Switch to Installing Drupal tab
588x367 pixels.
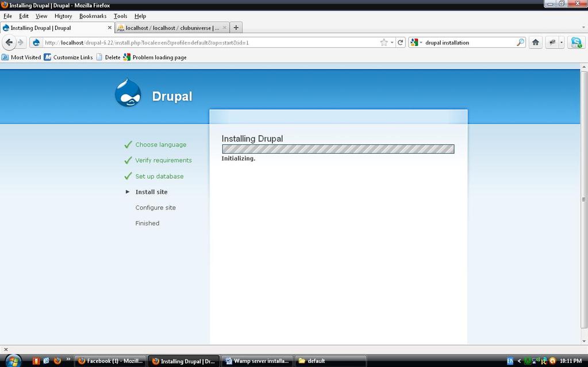click(x=57, y=28)
